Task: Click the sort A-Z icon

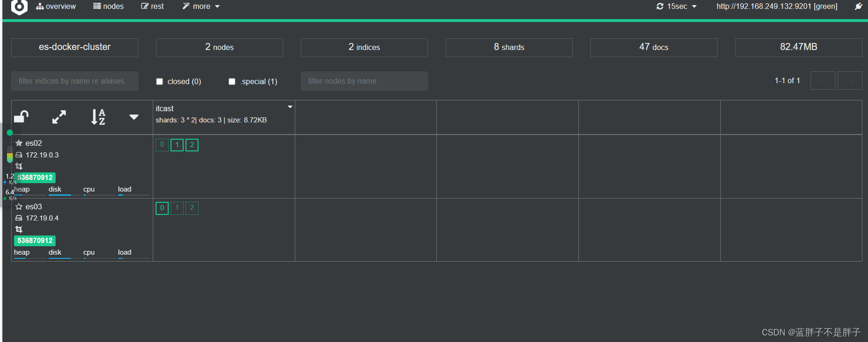Action: coord(98,117)
